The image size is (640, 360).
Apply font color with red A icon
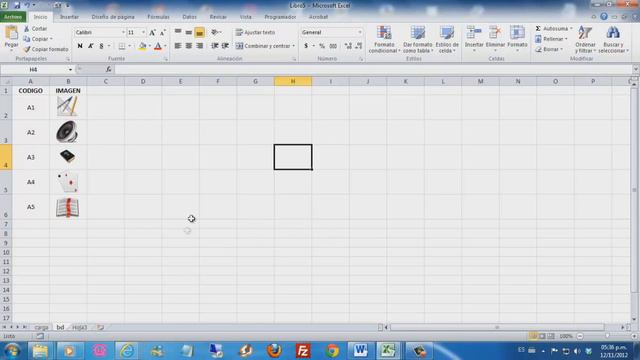coord(158,46)
